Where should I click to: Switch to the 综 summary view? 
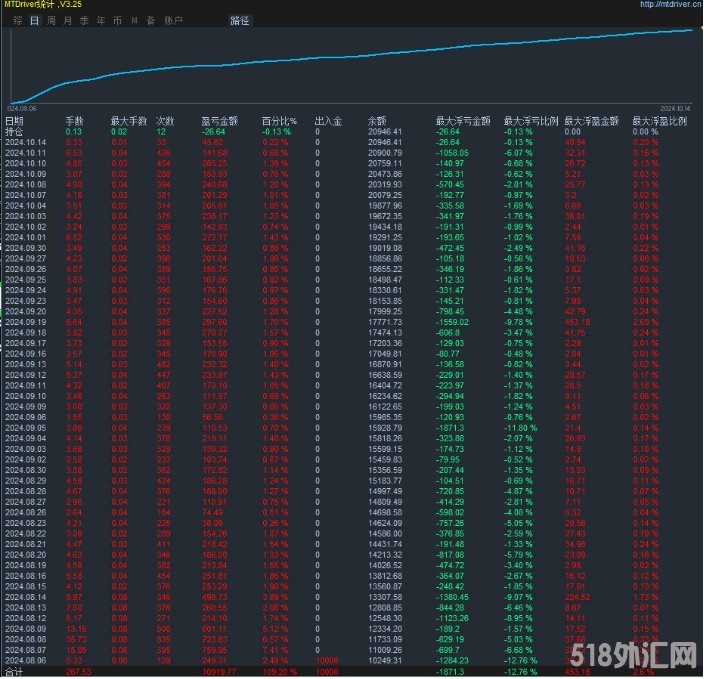tap(18, 20)
